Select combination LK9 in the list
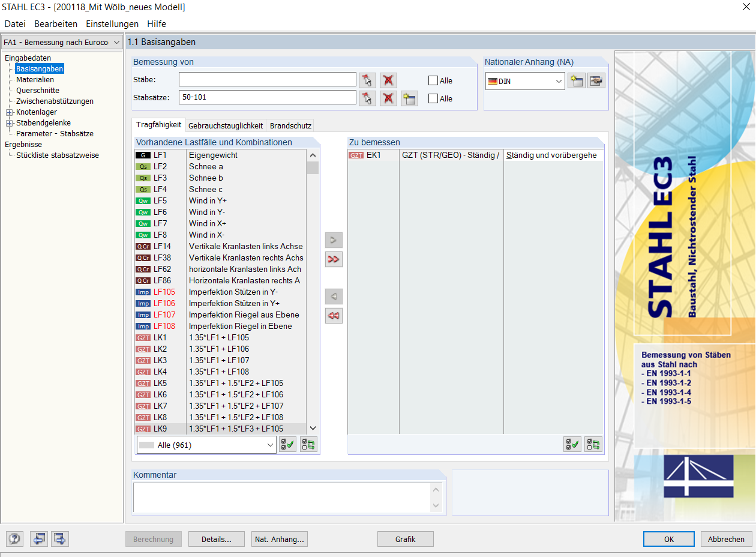Image resolution: width=756 pixels, height=557 pixels. point(220,429)
